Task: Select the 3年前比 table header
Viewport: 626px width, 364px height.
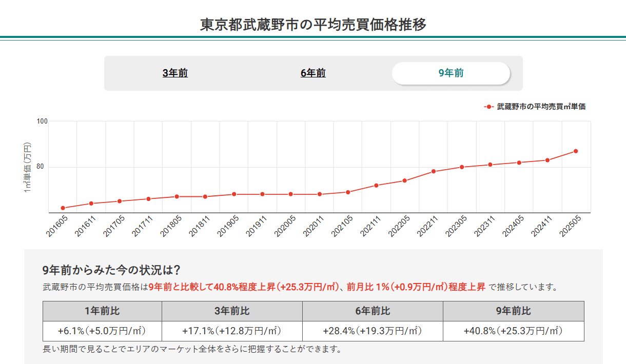Action: tap(231, 311)
